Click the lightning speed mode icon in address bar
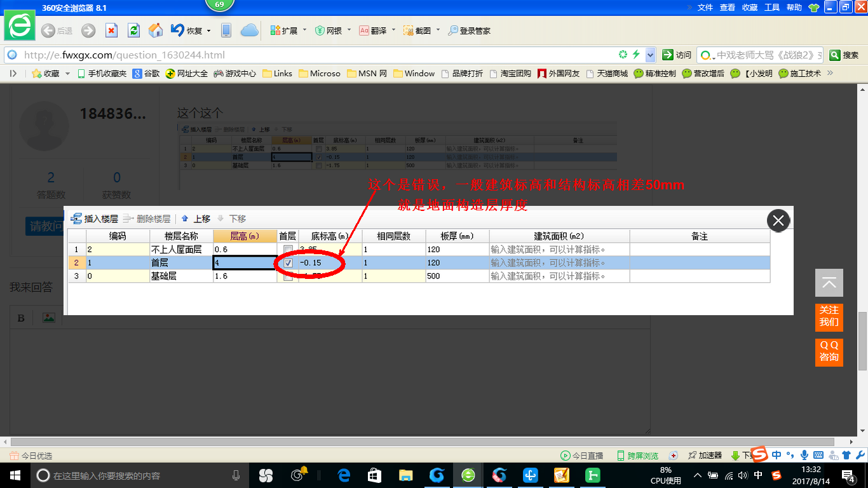Image resolution: width=868 pixels, height=488 pixels. (636, 55)
